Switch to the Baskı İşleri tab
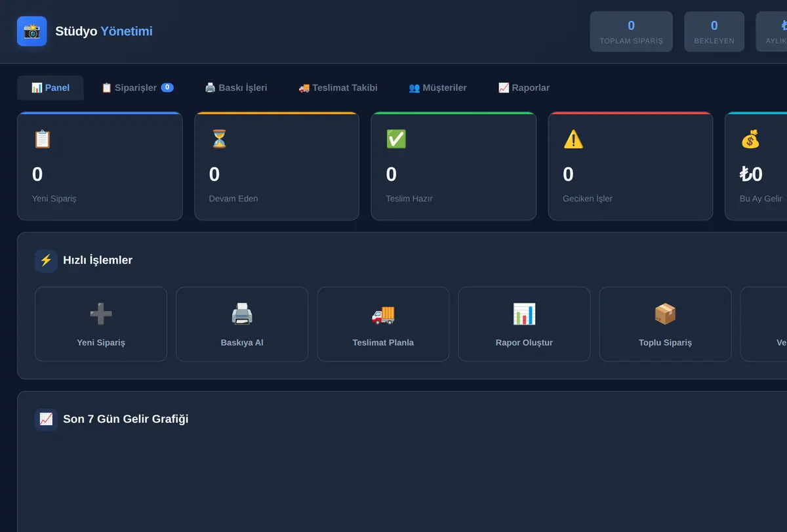Viewport: 787px width, 532px height. pos(236,88)
